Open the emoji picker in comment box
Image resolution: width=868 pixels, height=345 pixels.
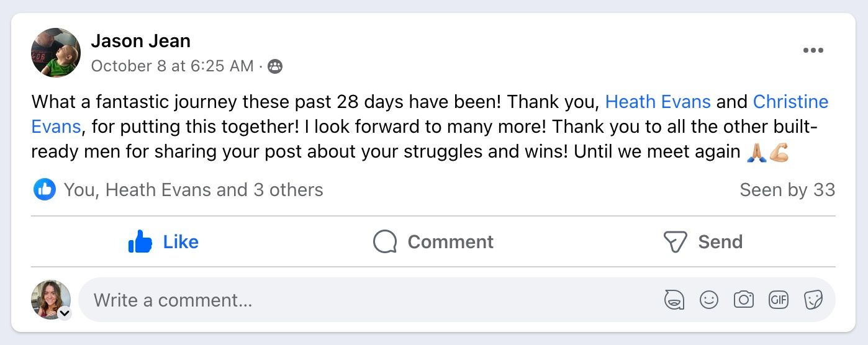(708, 300)
